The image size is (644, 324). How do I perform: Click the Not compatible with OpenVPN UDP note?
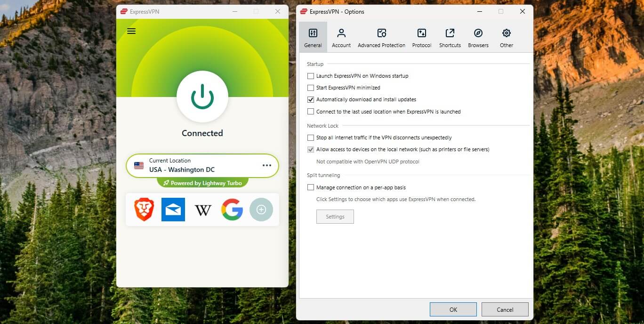pos(368,162)
